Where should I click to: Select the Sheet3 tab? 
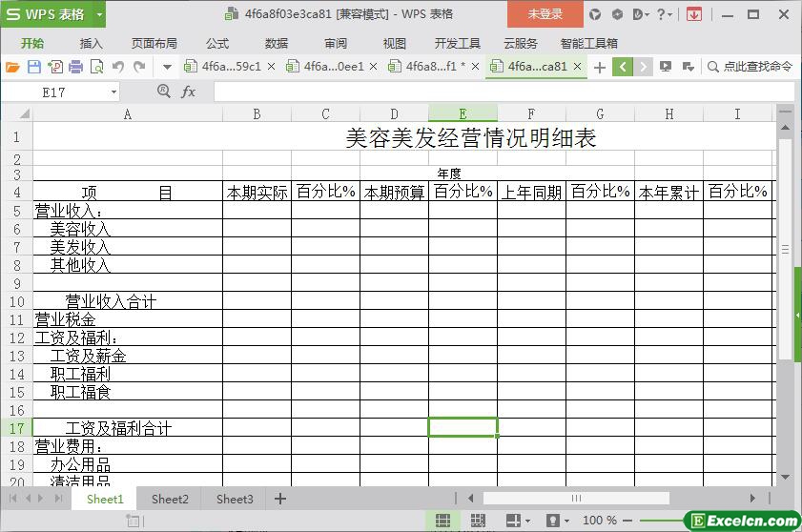pyautogui.click(x=235, y=500)
